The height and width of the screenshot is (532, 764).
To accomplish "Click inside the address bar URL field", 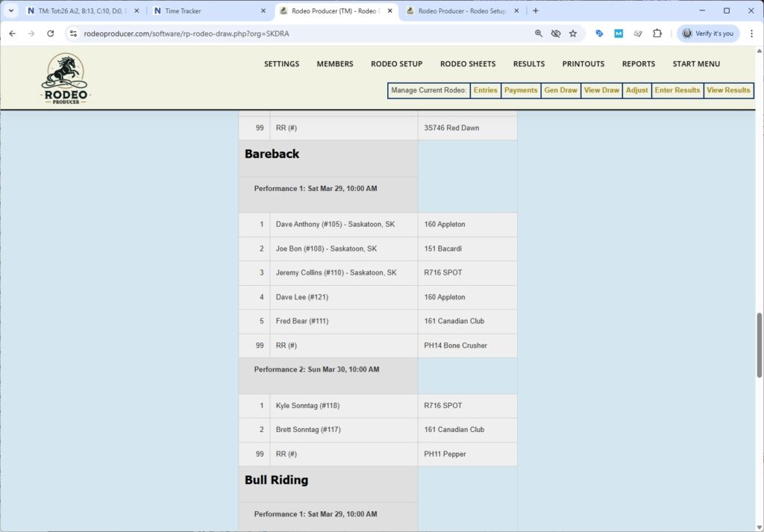I will [x=224, y=34].
